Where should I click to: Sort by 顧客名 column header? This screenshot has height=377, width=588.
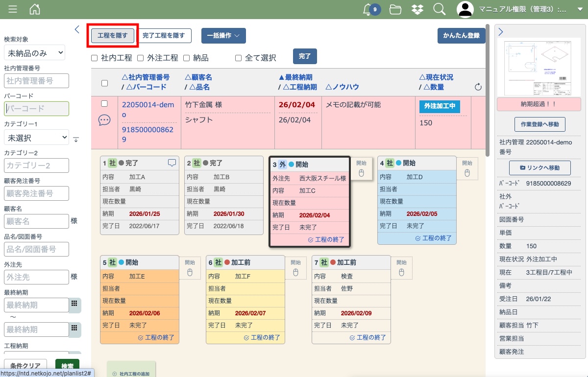click(198, 77)
